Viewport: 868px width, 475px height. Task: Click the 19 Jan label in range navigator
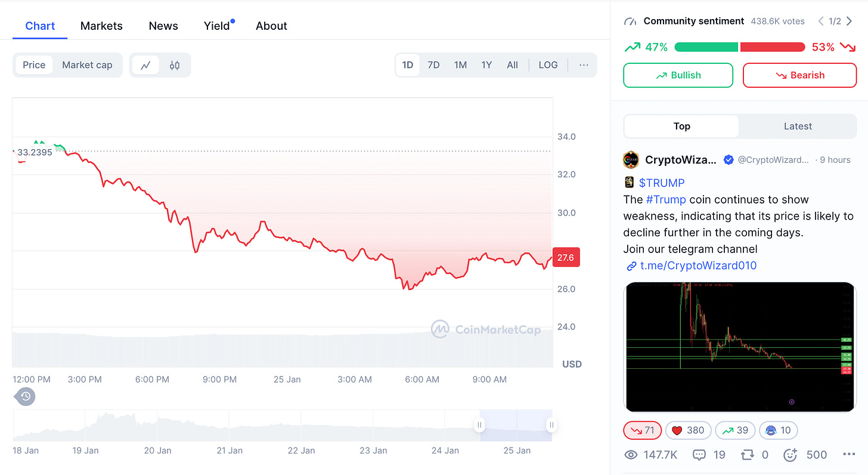[x=86, y=451]
